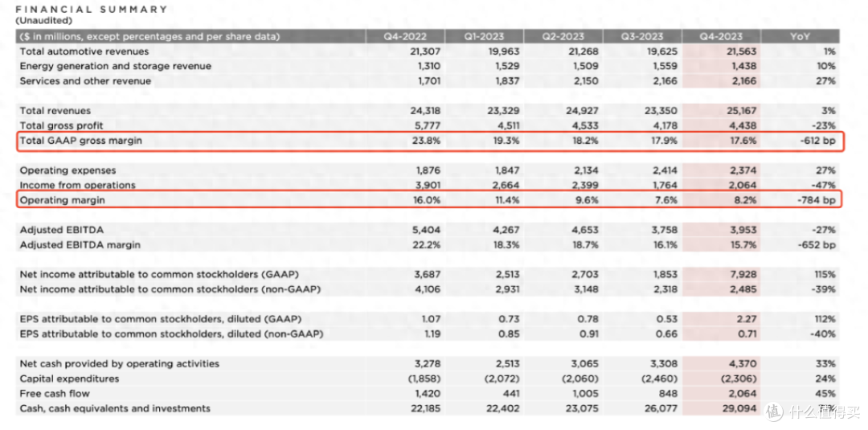Viewport: 868px width, 430px height.
Task: Click the Q4-2023 GAAP net income 7,928
Action: 743,275
